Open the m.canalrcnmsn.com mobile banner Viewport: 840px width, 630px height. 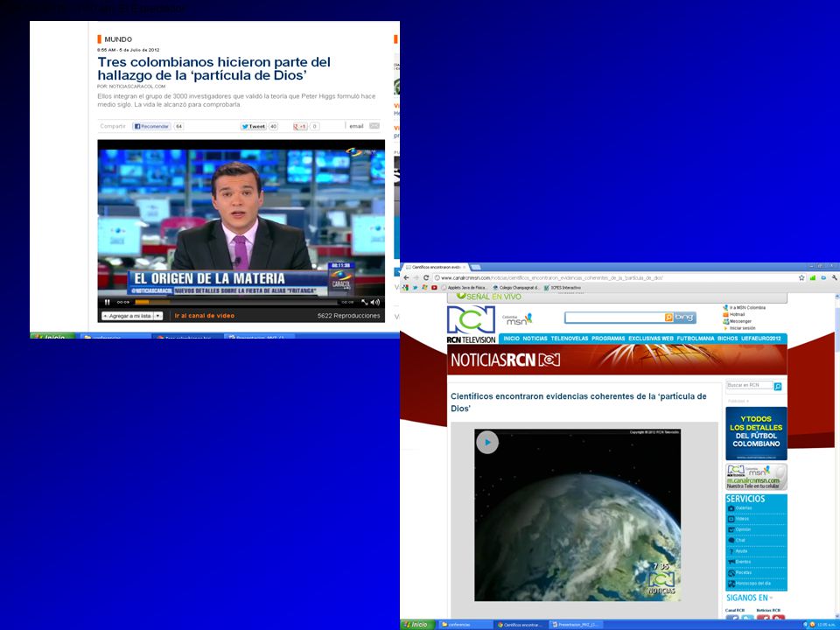click(756, 478)
